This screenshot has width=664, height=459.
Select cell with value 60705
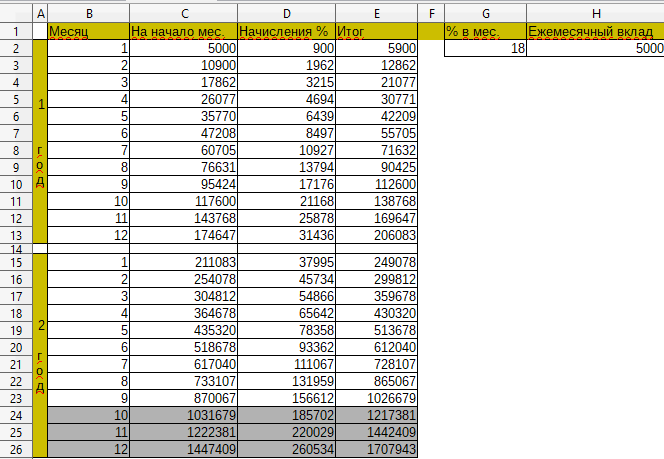[x=184, y=150]
